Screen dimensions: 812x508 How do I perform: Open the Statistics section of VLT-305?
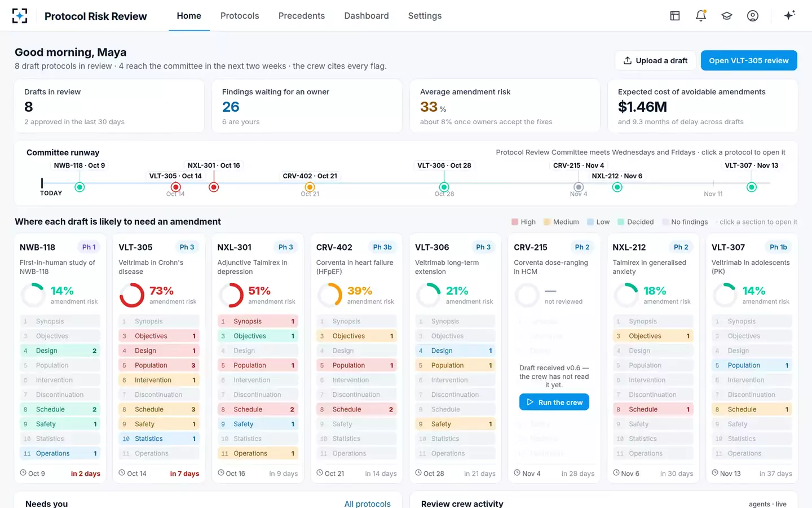point(159,439)
